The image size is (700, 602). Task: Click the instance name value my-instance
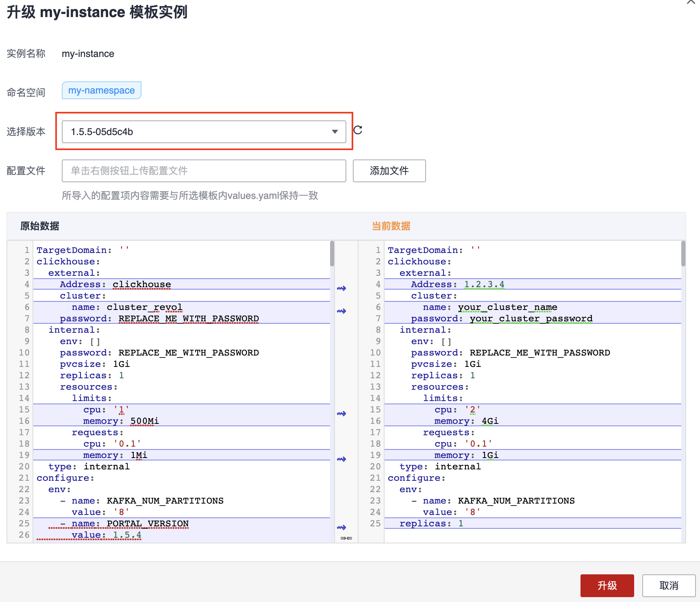[x=88, y=54]
